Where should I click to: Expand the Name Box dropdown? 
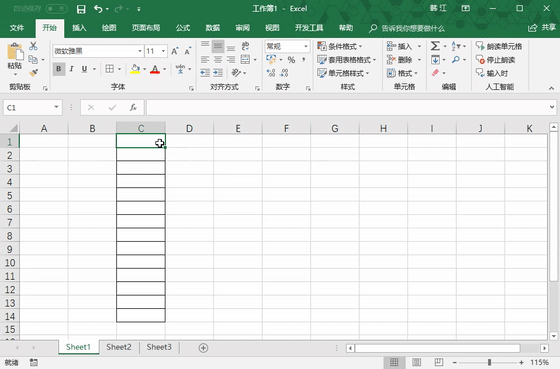56,107
